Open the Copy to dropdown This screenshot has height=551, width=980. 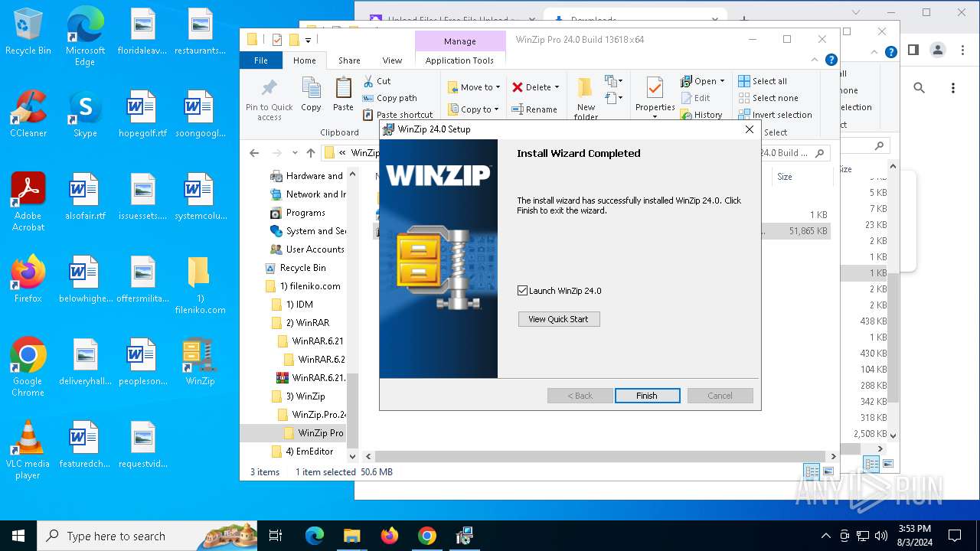point(474,109)
